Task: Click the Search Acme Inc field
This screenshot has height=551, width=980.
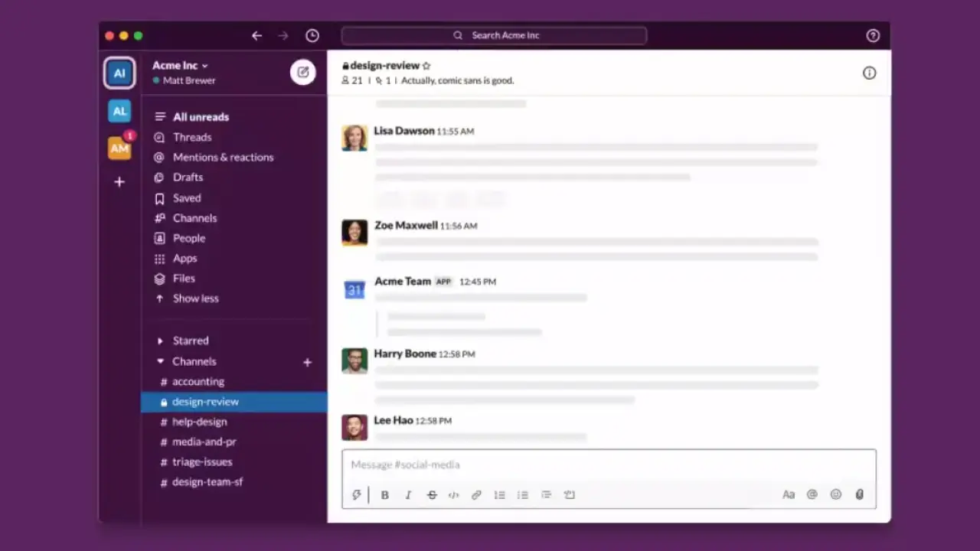Action: (495, 35)
